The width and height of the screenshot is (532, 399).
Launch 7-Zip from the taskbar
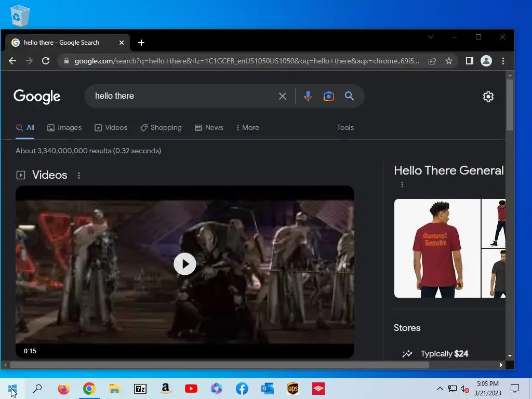pos(140,389)
